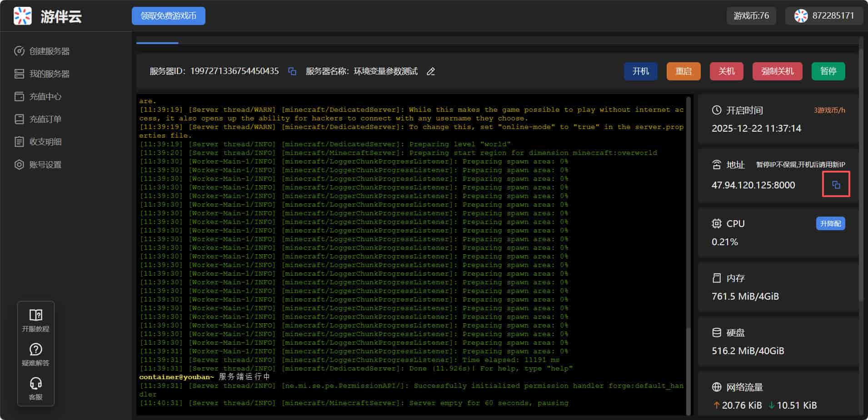Screen dimensions: 868x420
Task: Click the user avatar next to 872285171
Action: tap(801, 16)
